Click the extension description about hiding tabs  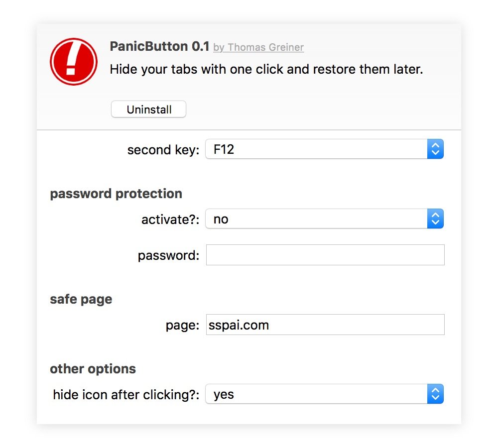(266, 70)
